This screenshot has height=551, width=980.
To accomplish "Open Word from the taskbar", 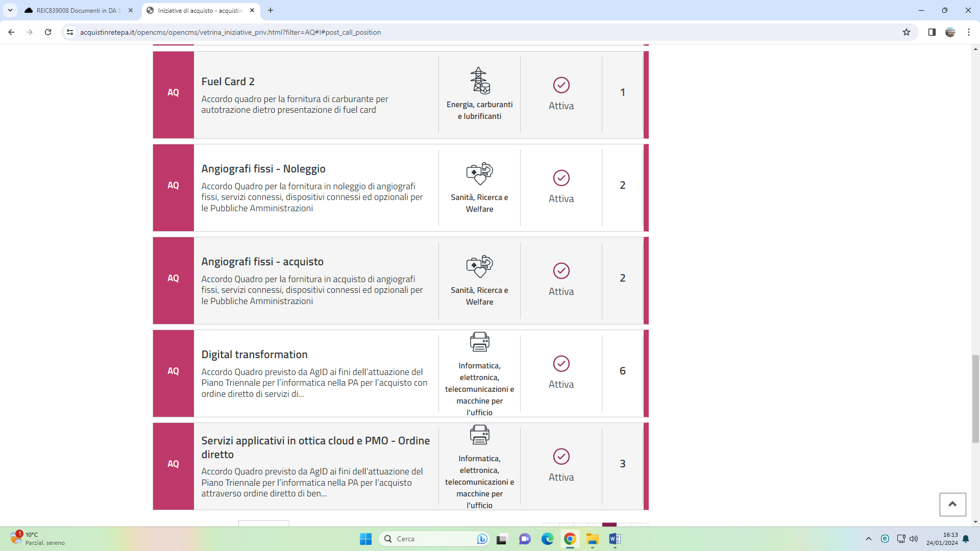I will click(x=615, y=539).
